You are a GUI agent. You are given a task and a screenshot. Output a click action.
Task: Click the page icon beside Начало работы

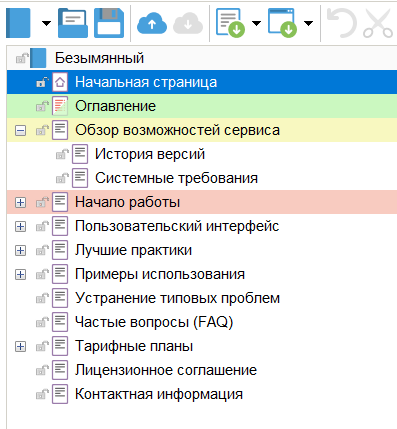coord(60,202)
